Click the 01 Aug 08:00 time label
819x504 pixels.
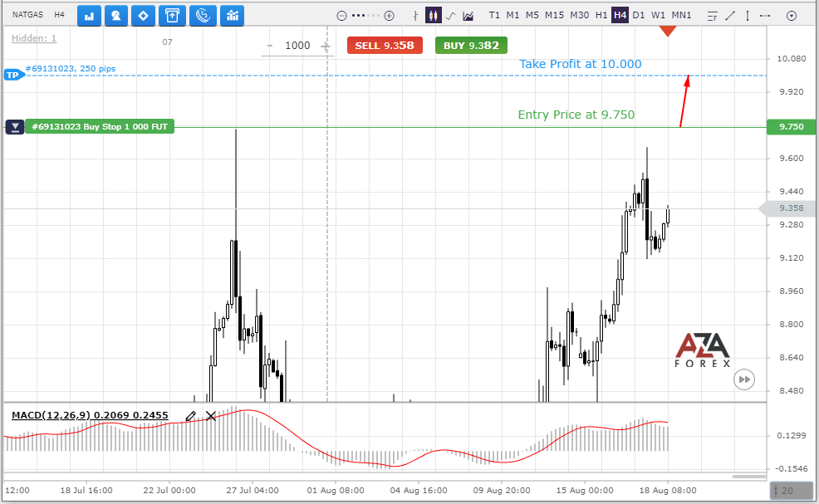(336, 491)
